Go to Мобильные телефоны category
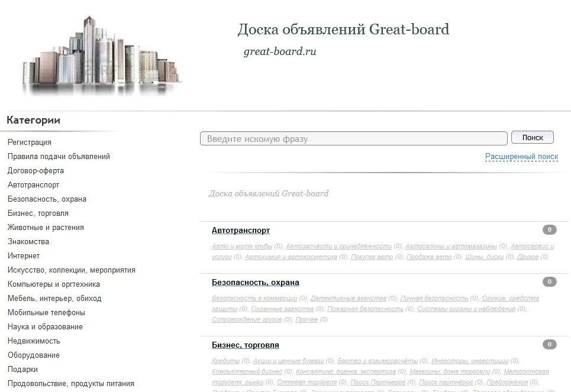571x392 pixels. (x=46, y=313)
